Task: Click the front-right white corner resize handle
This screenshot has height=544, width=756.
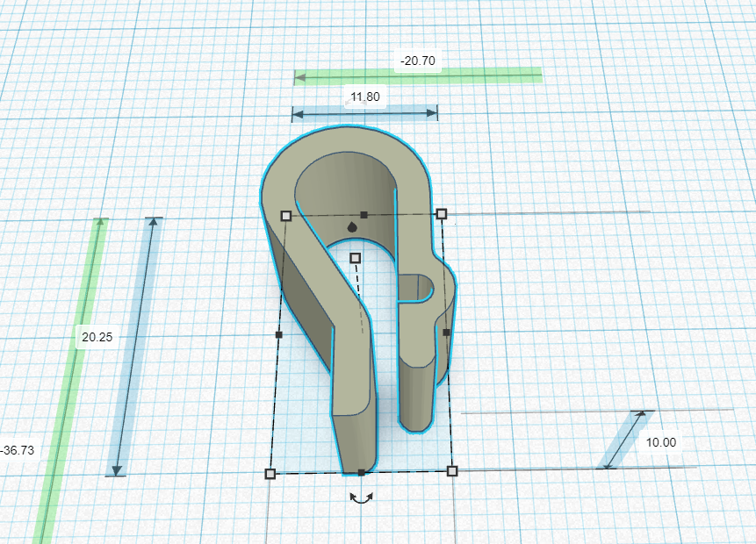Action: 452,471
